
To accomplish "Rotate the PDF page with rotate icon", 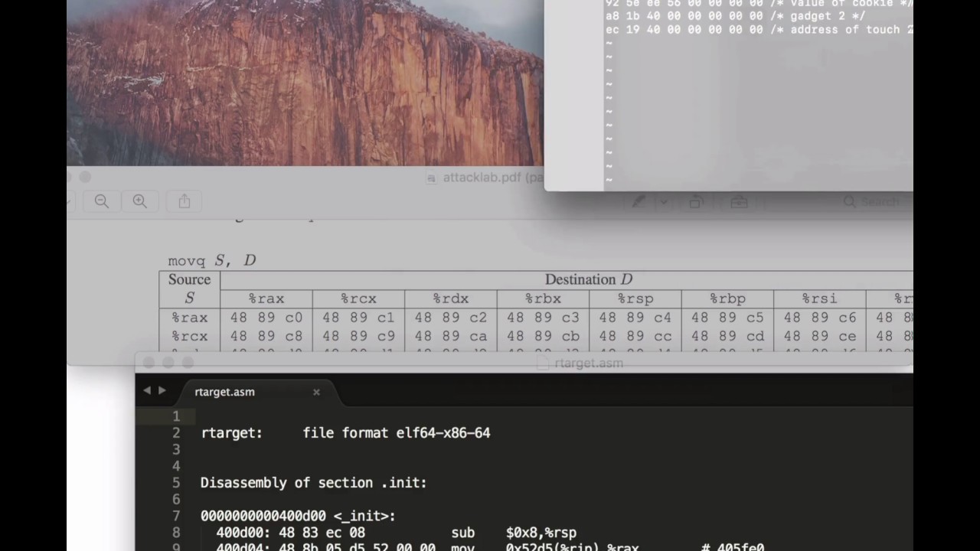I will pyautogui.click(x=696, y=202).
